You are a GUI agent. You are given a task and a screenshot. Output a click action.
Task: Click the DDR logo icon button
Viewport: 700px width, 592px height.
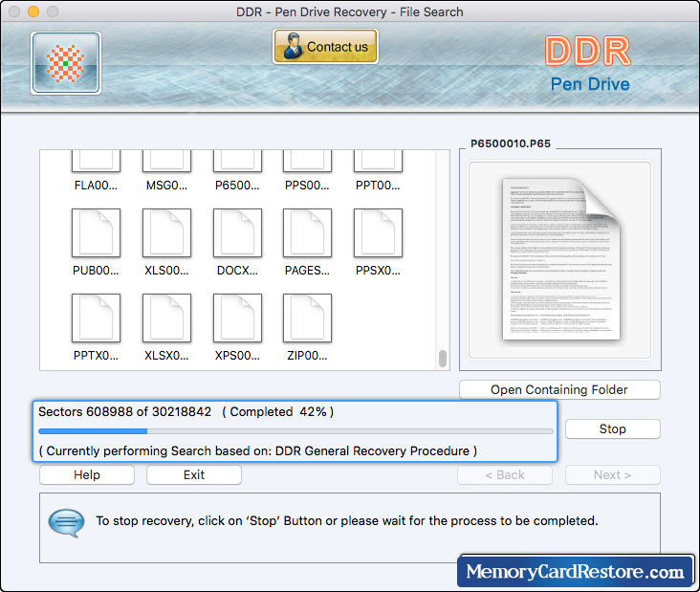click(x=66, y=63)
